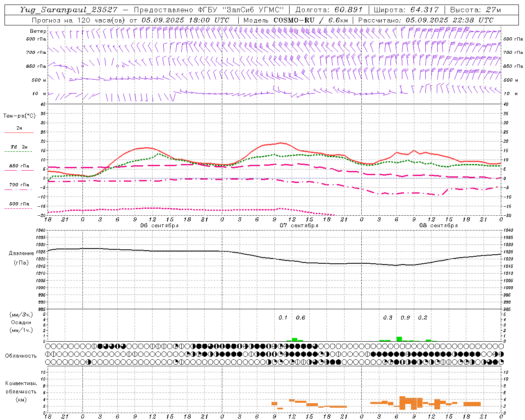Click the 0.2 precipitation total
The height and width of the screenshot is (420, 525).
click(x=422, y=317)
